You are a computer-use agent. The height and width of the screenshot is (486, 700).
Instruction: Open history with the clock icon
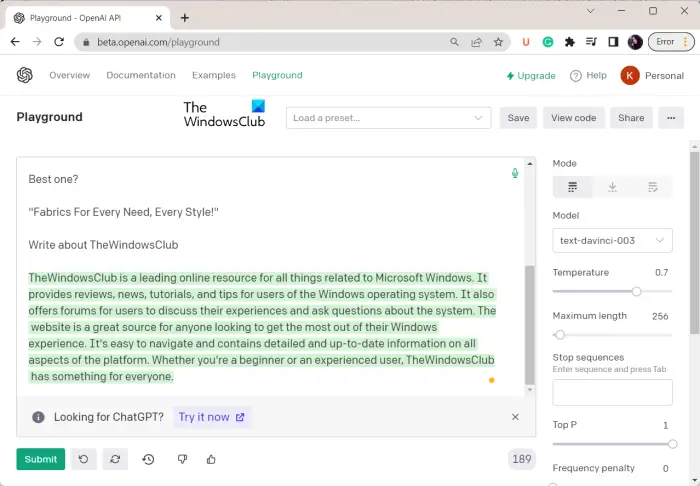pyautogui.click(x=149, y=459)
